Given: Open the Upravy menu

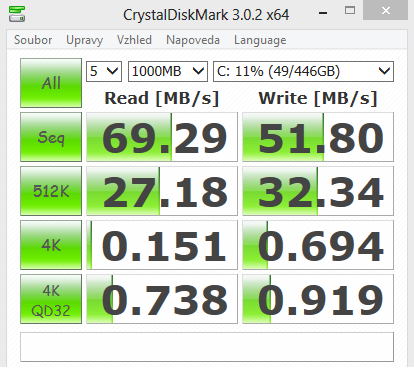Looking at the screenshot, I should pos(84,40).
